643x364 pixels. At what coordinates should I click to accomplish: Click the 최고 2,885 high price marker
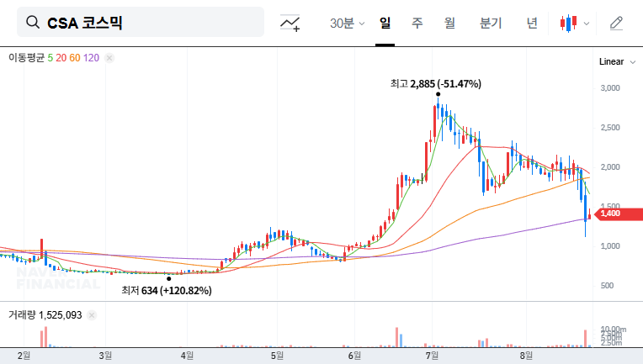point(435,84)
